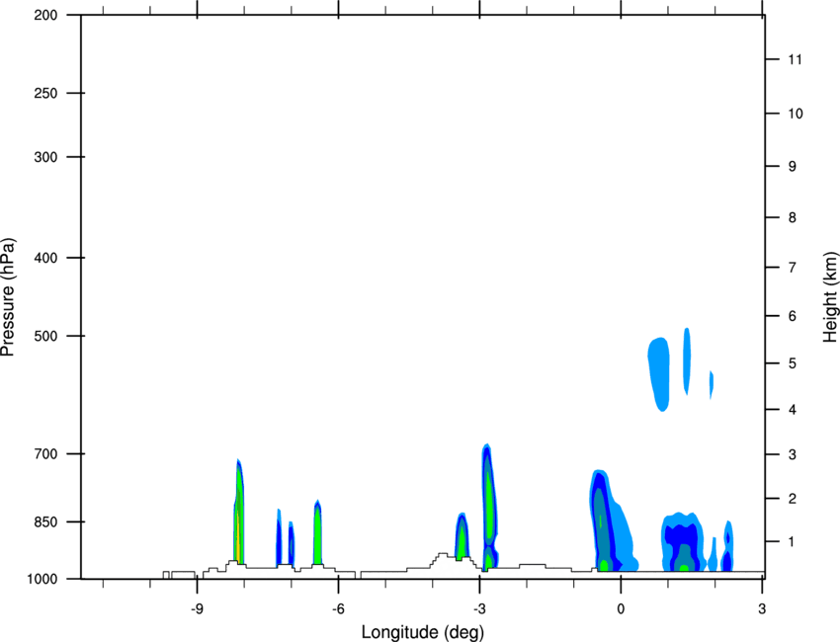Click the "Longitude (deg)" axis title

pos(423,632)
